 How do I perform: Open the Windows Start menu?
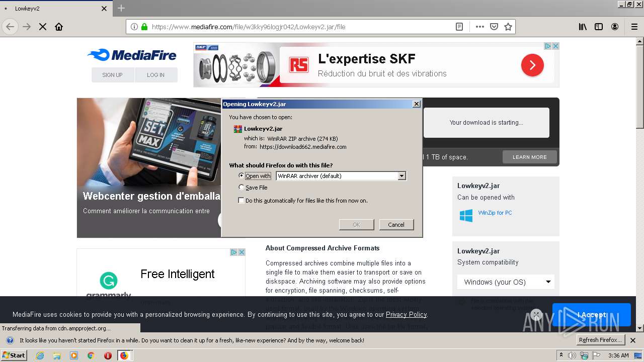(14, 355)
